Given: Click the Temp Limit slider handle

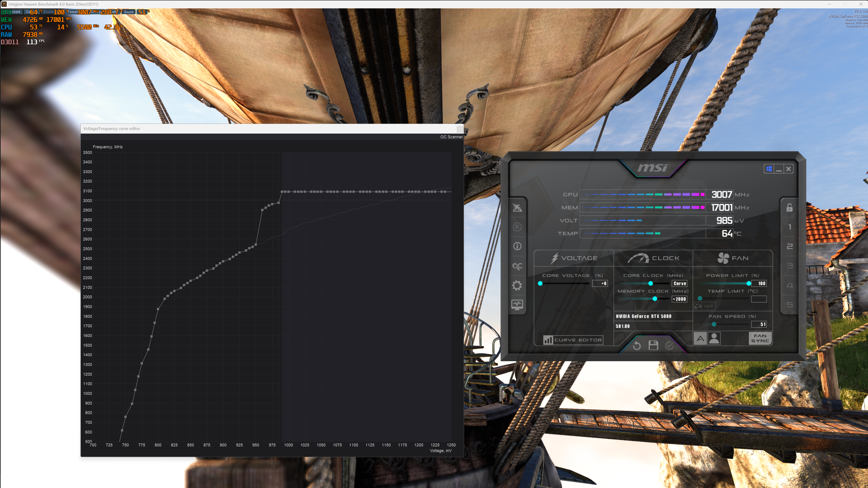Looking at the screenshot, I should tap(700, 298).
